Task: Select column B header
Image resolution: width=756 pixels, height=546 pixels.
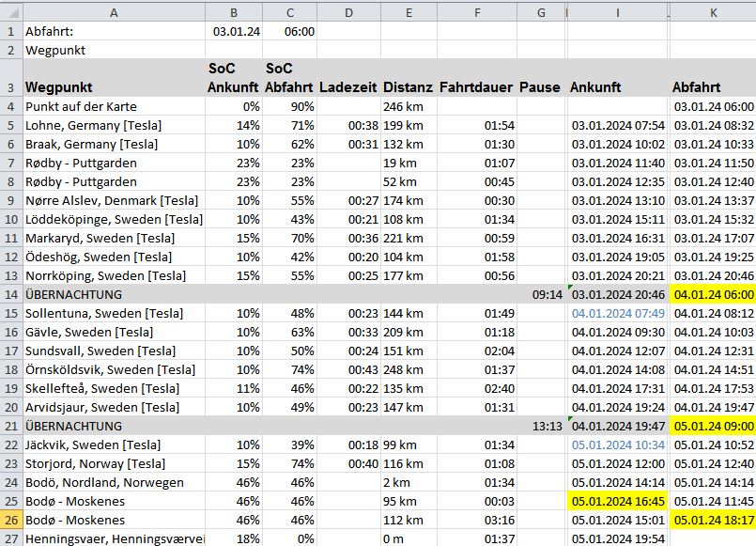Action: point(234,12)
